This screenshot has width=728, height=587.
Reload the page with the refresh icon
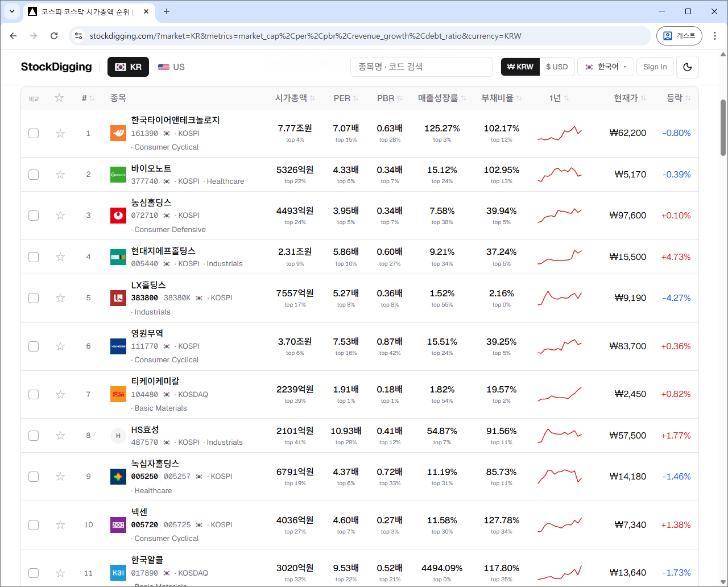54,36
